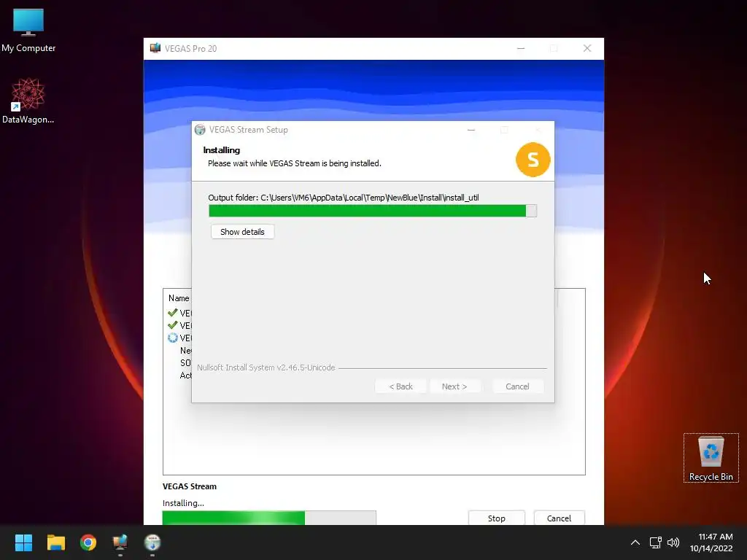Click the Output folder path text
The height and width of the screenshot is (560, 747).
coord(344,198)
